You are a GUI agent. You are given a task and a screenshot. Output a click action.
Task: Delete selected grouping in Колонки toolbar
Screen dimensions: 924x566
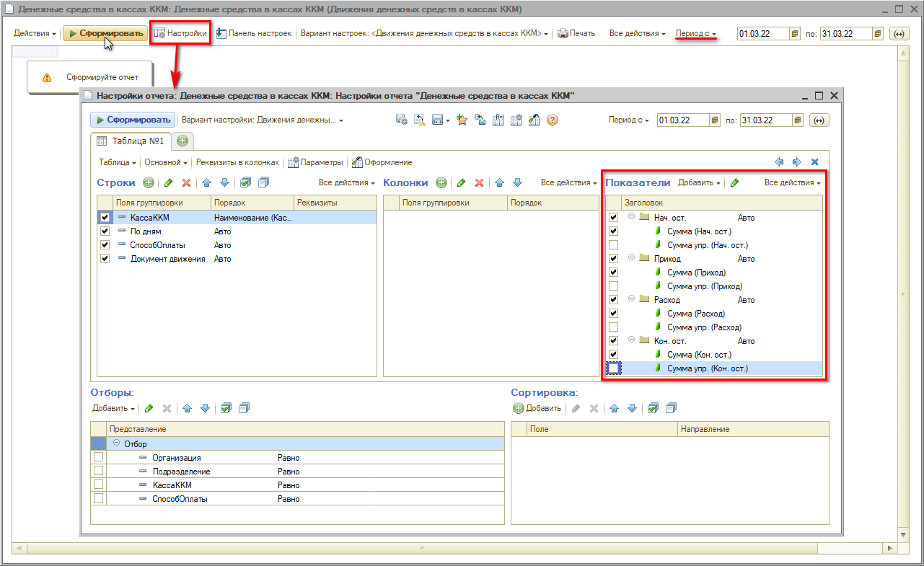tap(479, 183)
